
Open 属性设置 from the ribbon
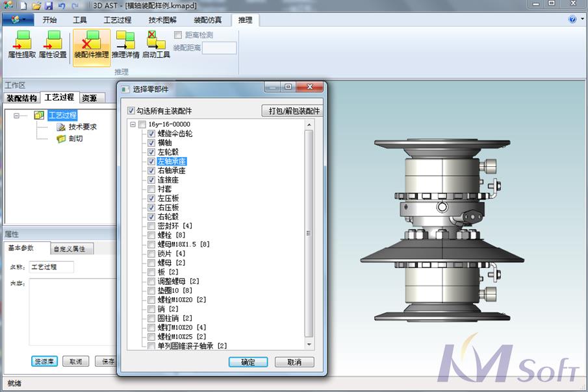click(x=53, y=44)
